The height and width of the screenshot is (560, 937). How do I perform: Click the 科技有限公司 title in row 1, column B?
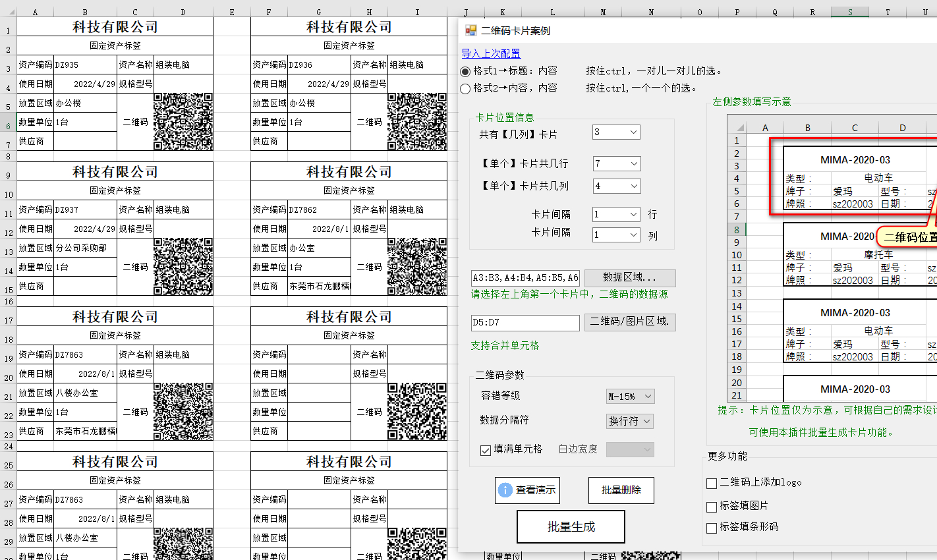[115, 26]
